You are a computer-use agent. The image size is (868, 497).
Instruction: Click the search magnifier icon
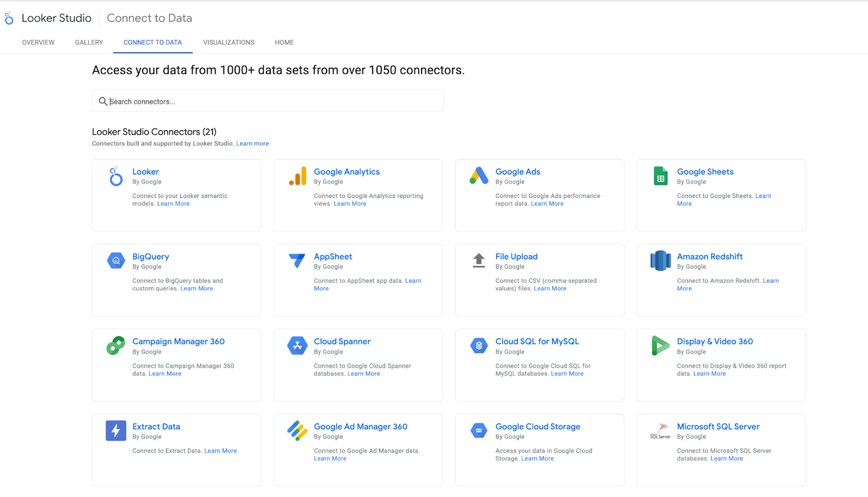[x=103, y=101]
